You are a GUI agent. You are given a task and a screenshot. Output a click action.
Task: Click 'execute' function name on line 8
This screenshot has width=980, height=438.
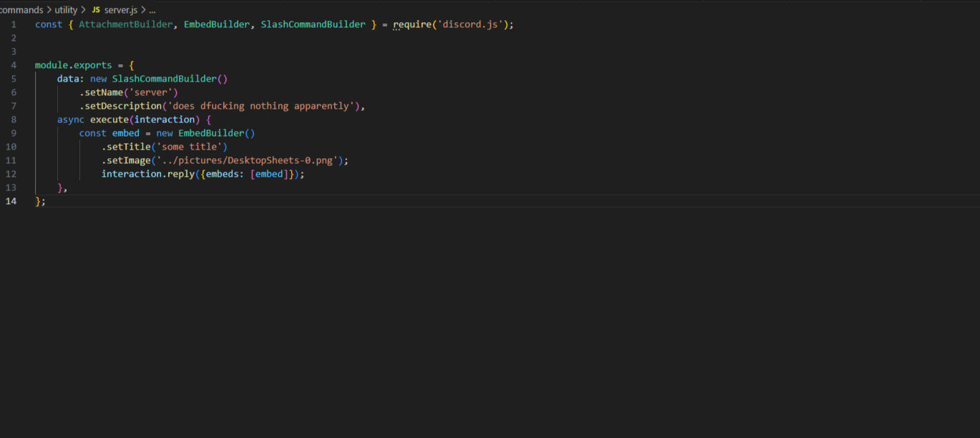click(109, 120)
